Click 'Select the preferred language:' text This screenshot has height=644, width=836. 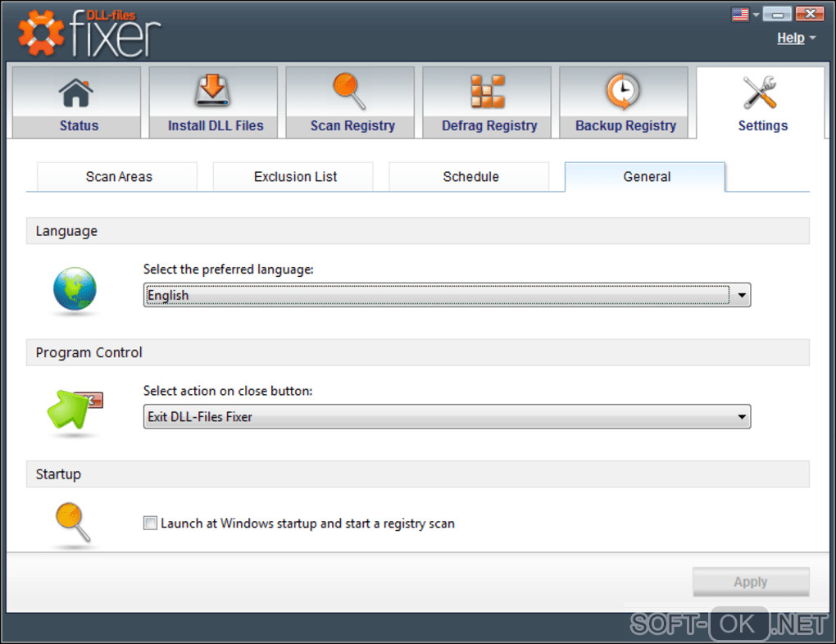point(228,270)
